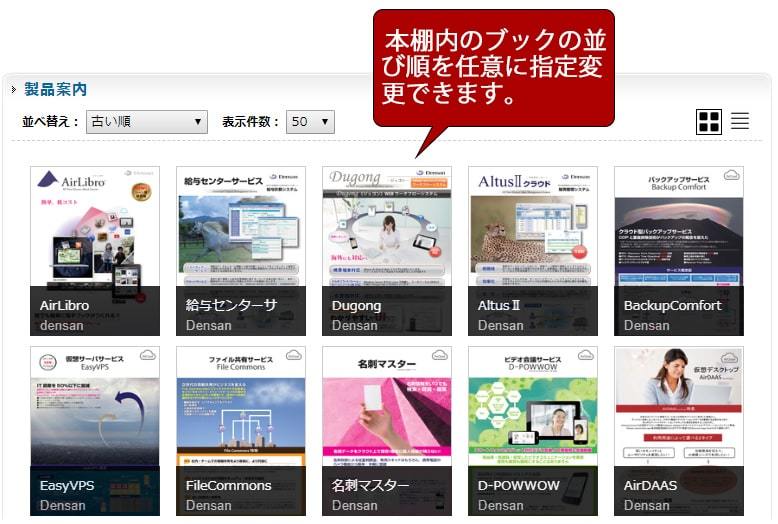778x524 pixels.
Task: Click the cloud icon on the File Commons cover
Action: [x=293, y=355]
